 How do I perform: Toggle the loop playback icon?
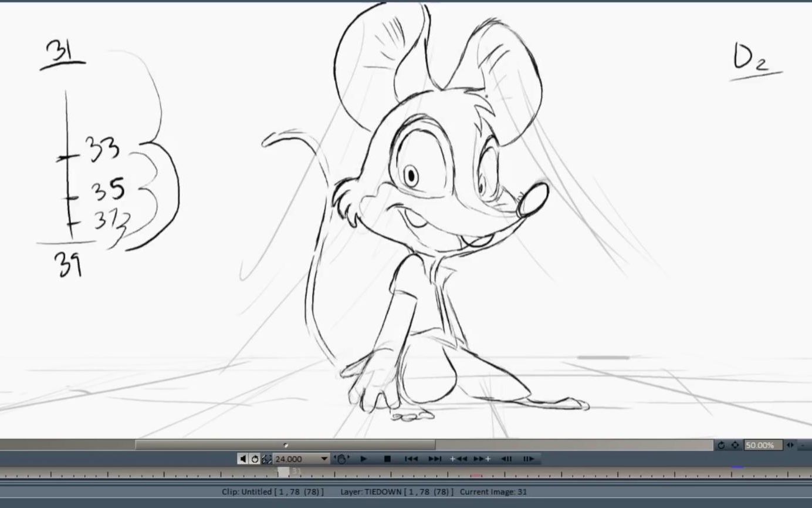click(x=255, y=459)
